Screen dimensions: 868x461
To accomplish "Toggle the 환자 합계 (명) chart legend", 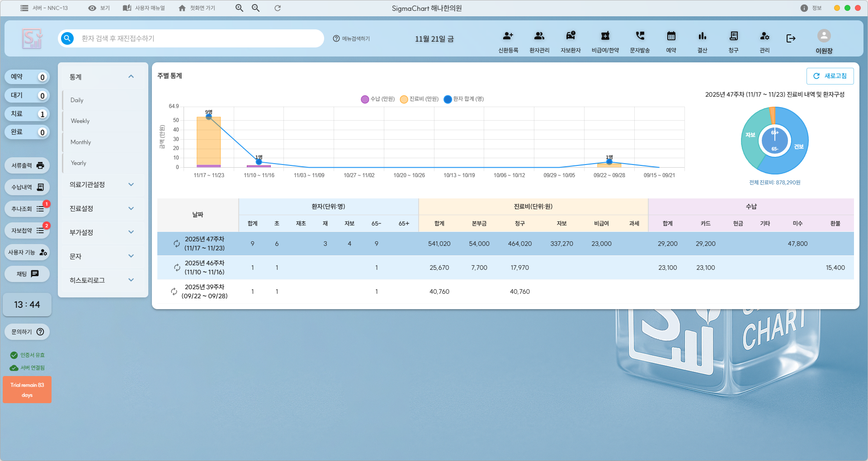I will point(463,99).
